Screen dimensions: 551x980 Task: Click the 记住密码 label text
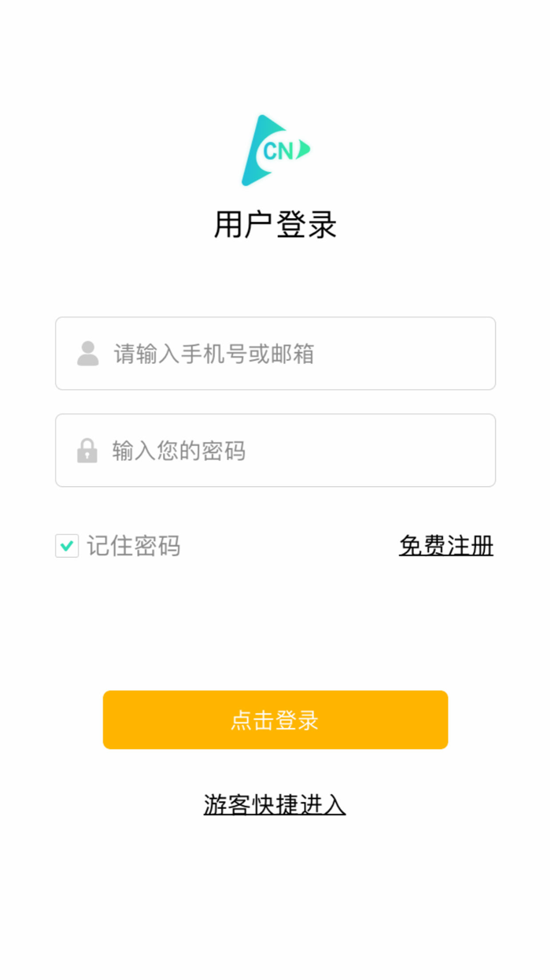(x=135, y=545)
